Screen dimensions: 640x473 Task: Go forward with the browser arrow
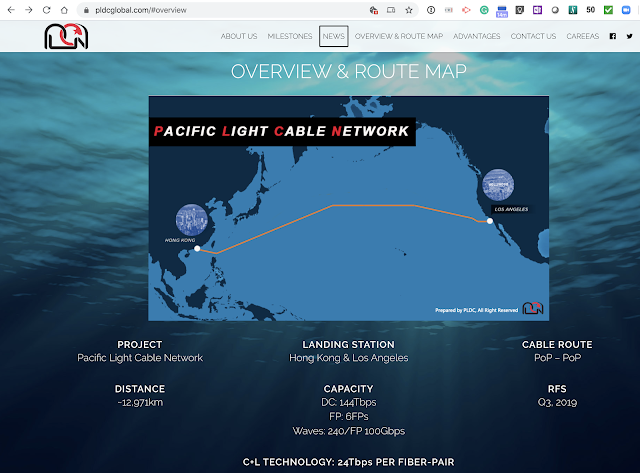point(29,10)
